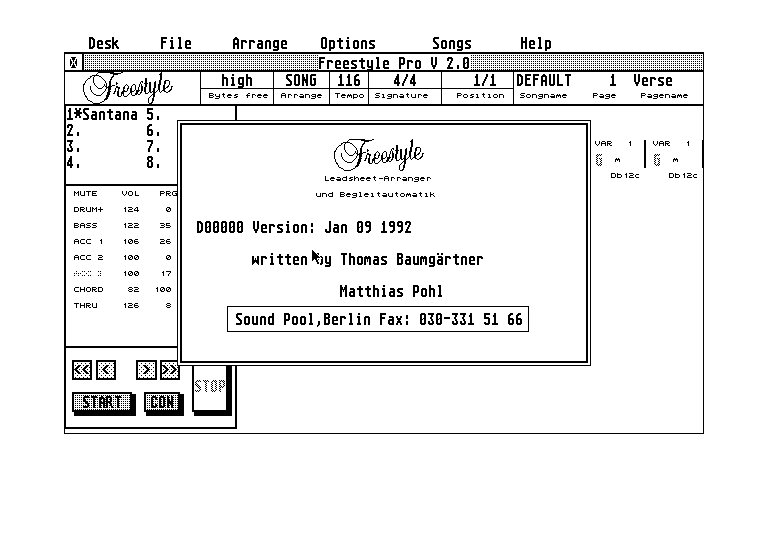The width and height of the screenshot is (768, 540).
Task: Click BASS program number 35
Action: coord(166,225)
